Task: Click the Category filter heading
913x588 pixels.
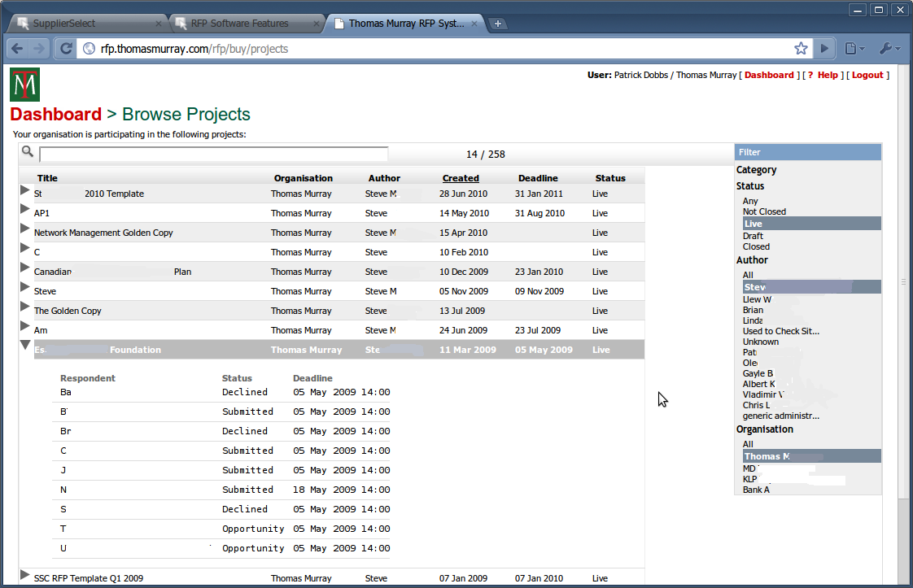Action: 756,170
